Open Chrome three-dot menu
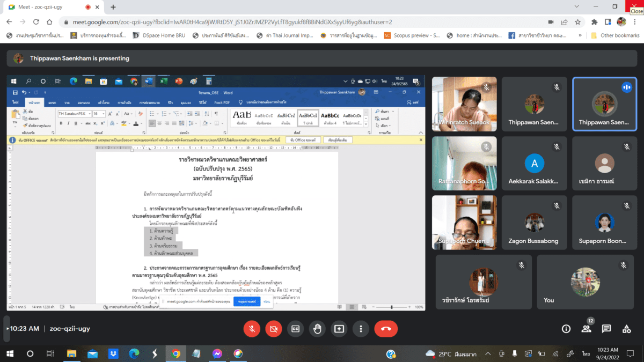This screenshot has height=362, width=644. [x=635, y=22]
